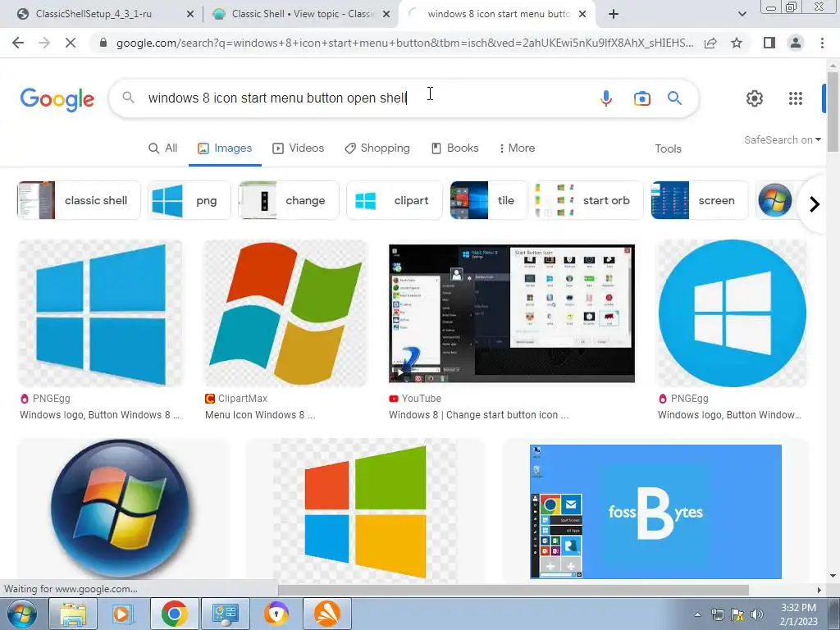This screenshot has height=630, width=840.
Task: Open circular blue Windows logo thumbnail
Action: (732, 313)
